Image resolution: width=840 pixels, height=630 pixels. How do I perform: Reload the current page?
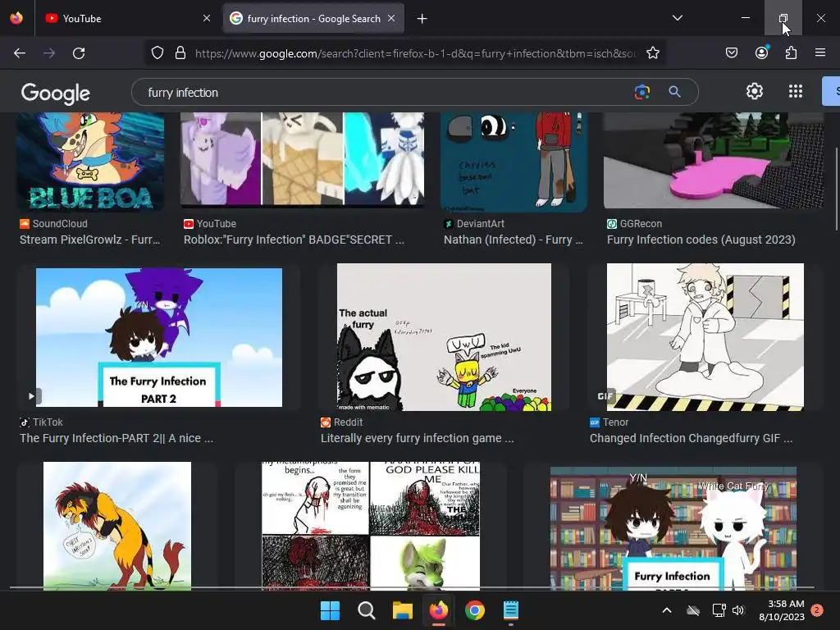(x=79, y=53)
